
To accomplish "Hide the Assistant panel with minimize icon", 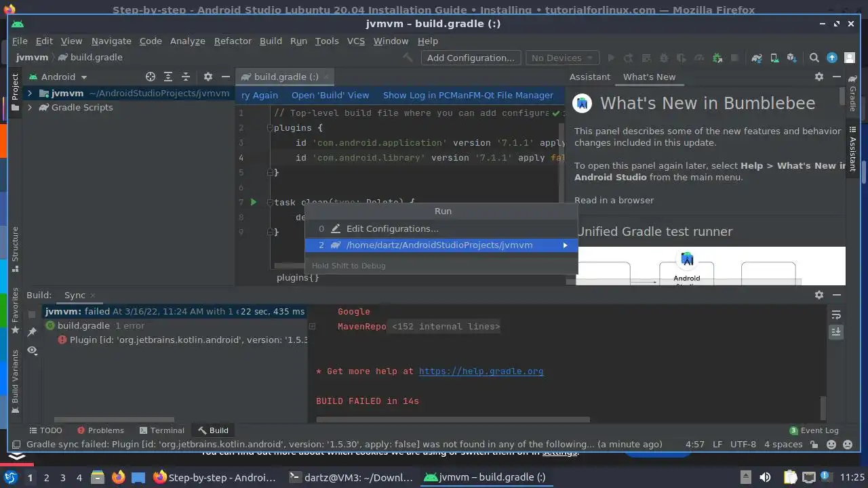I will [x=837, y=77].
